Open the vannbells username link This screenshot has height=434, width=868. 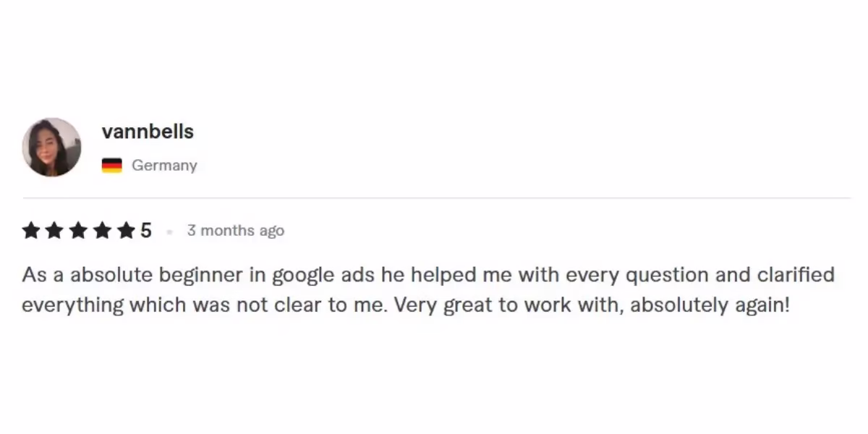pyautogui.click(x=148, y=132)
